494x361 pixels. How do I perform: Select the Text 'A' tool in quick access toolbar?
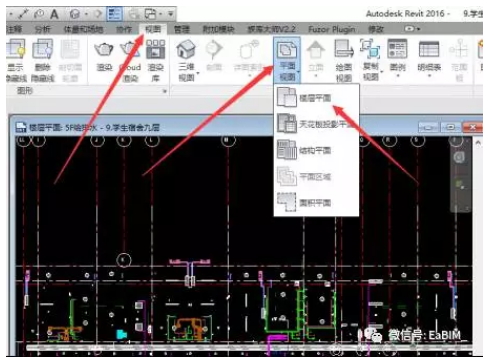54,14
